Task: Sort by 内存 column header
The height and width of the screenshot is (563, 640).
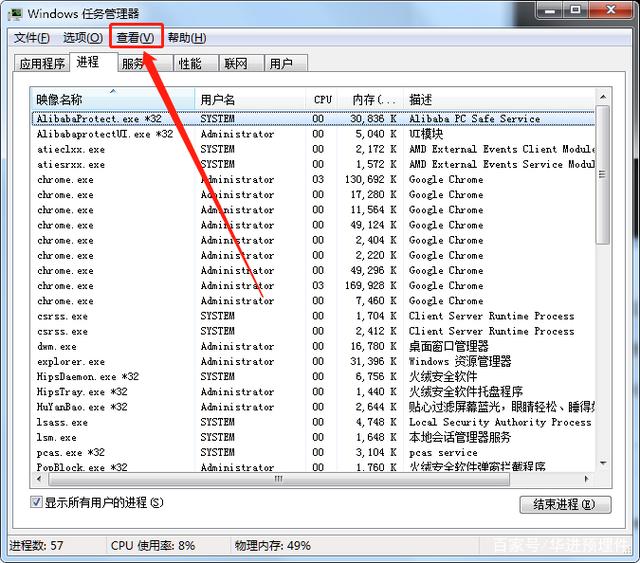Action: [371, 100]
